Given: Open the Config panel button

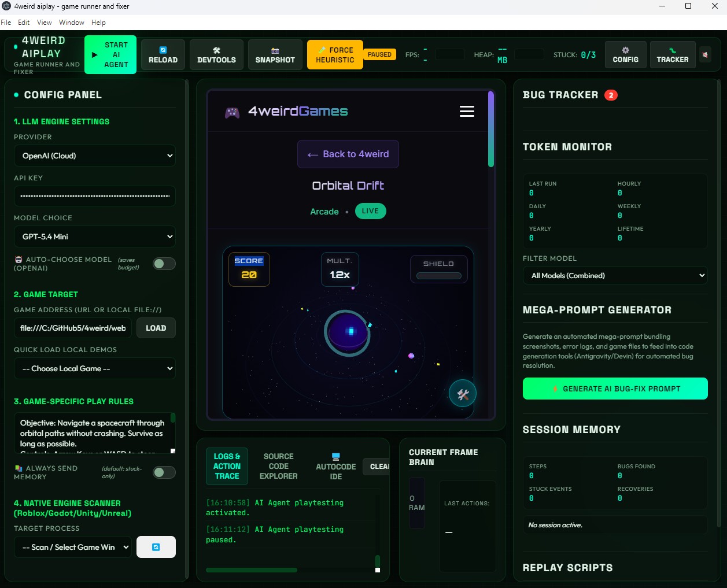Looking at the screenshot, I should coord(626,54).
